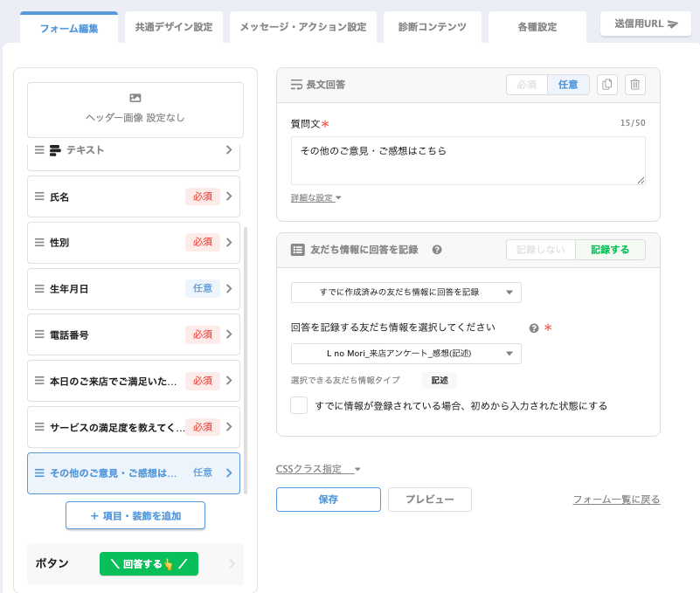Open the すでに作成済みの友だち情報に回答を記録 dropdown
Image resolution: width=700 pixels, height=593 pixels.
click(x=405, y=293)
